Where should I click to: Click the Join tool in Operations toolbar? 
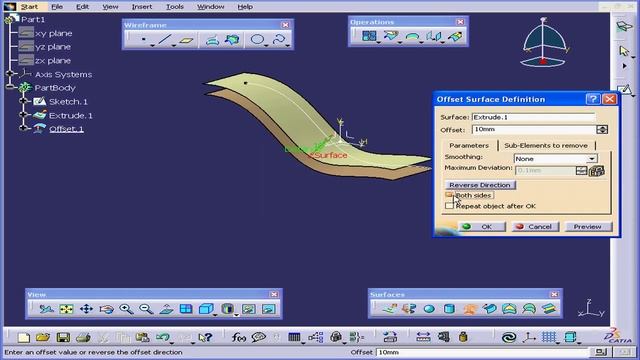click(x=369, y=36)
